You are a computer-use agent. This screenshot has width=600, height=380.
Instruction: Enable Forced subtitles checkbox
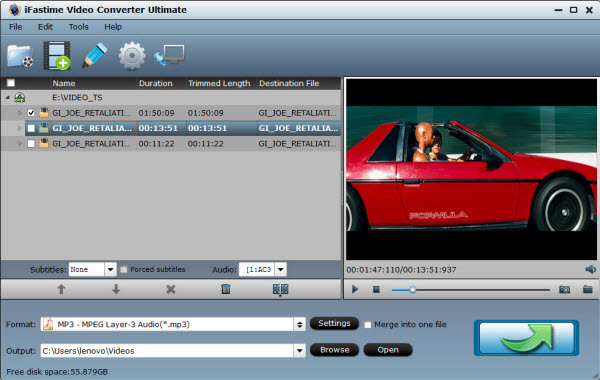(124, 270)
